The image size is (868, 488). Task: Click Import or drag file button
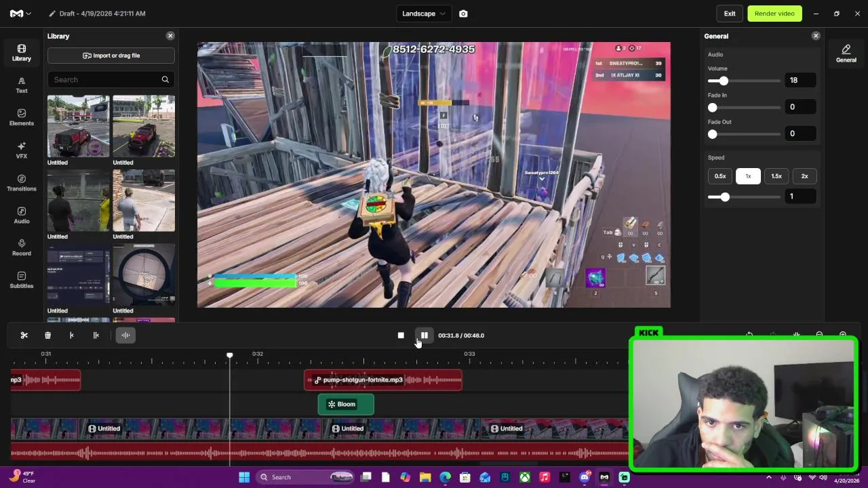(111, 56)
